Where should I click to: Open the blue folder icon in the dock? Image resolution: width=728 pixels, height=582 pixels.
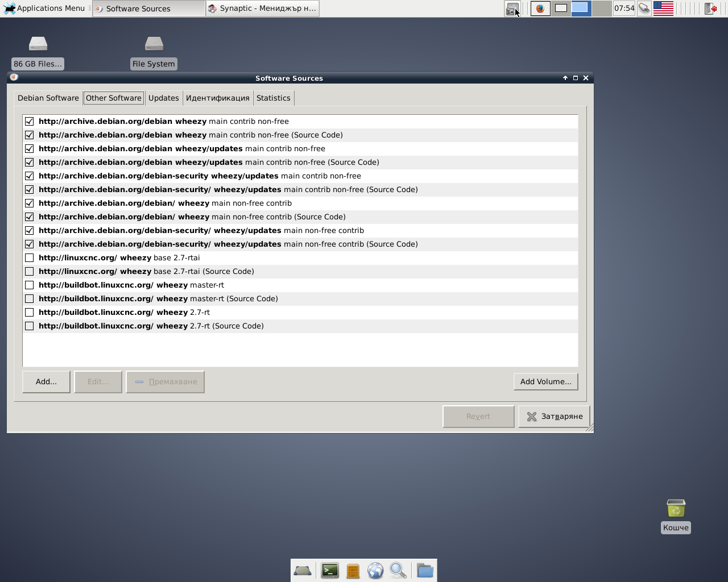(425, 570)
